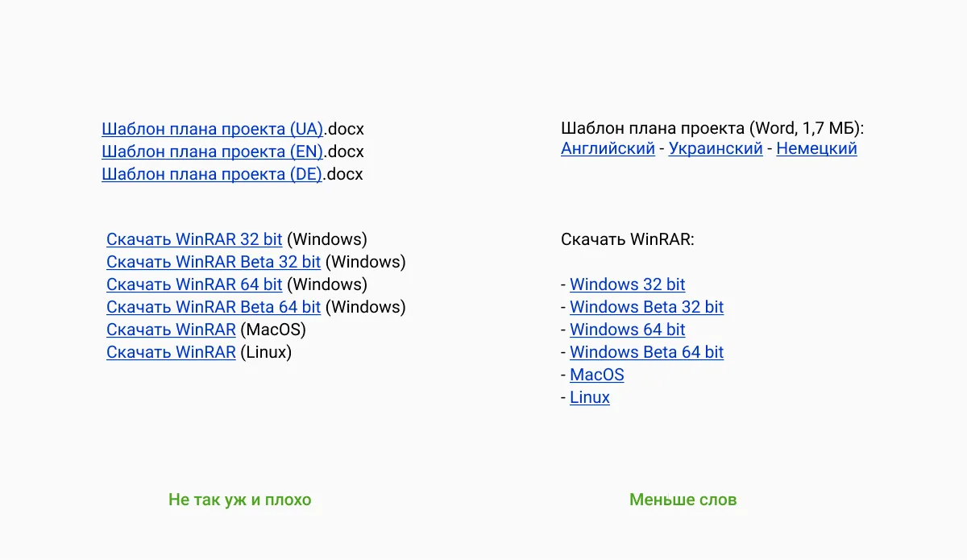
Task: Click Скачать WinRAR Beta 32 bit link
Action: tap(214, 262)
